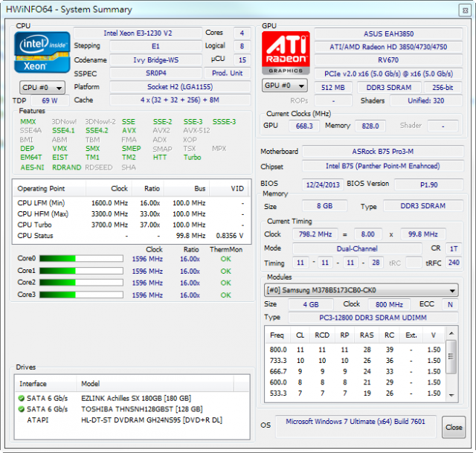Image resolution: width=476 pixels, height=453 pixels.
Task: Select the 69 W TDP value
Action: (50, 100)
